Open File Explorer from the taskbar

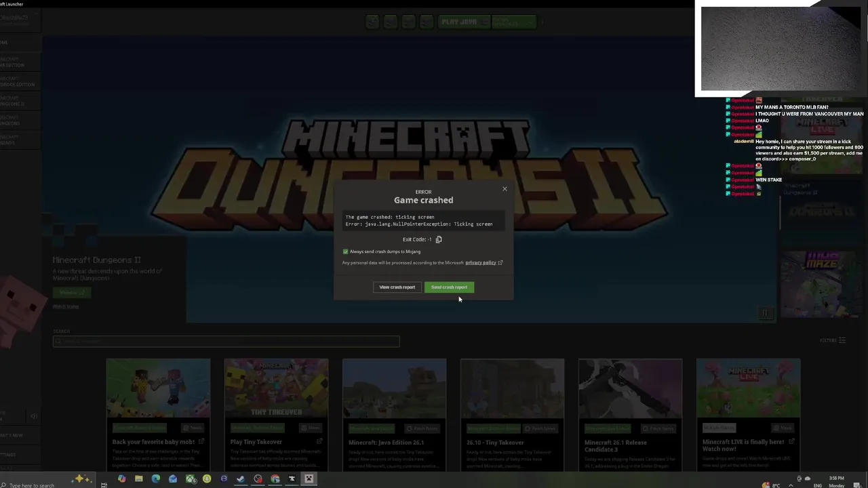(138, 479)
